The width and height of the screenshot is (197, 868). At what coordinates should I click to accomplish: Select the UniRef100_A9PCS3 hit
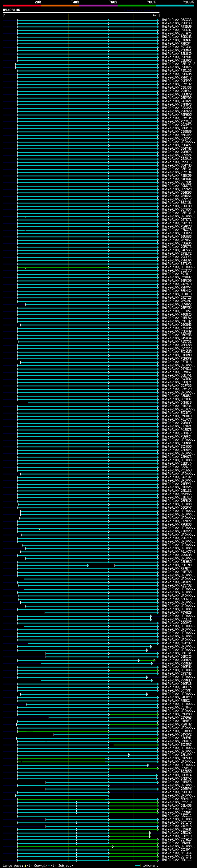coord(176,23)
